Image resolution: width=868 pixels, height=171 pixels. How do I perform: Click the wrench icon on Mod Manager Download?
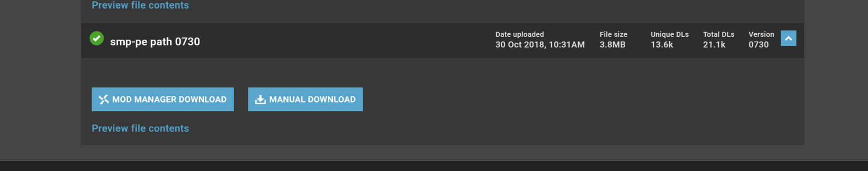(104, 100)
